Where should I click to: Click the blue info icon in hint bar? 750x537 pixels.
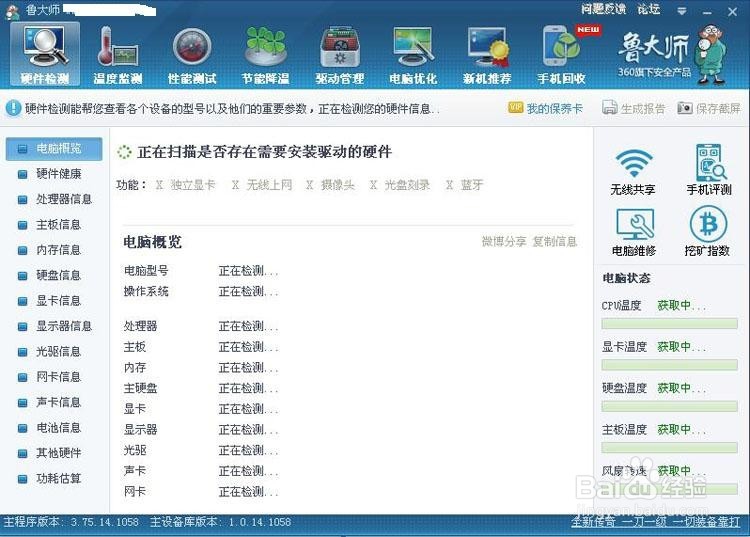click(x=13, y=108)
